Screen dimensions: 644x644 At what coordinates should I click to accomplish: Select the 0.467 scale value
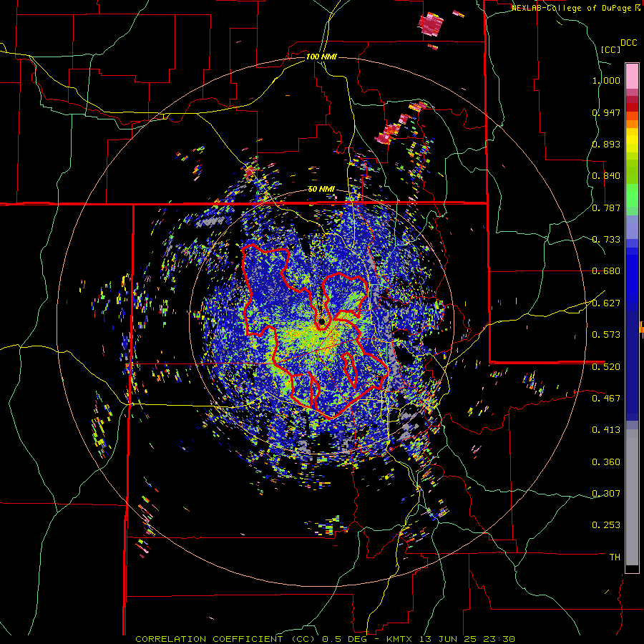pyautogui.click(x=606, y=398)
